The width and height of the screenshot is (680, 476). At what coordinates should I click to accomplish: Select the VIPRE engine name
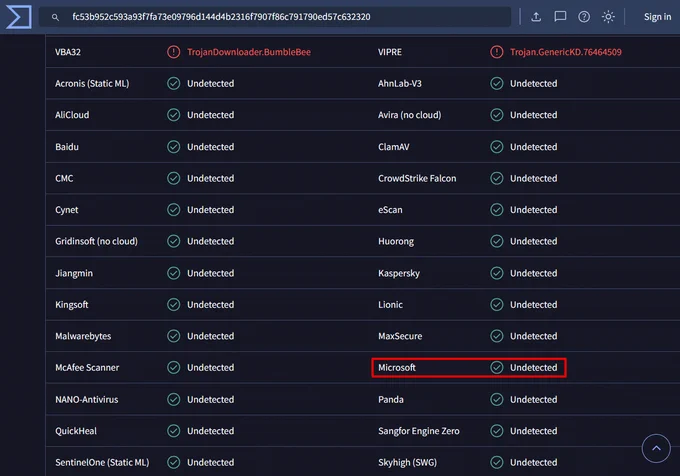390,52
